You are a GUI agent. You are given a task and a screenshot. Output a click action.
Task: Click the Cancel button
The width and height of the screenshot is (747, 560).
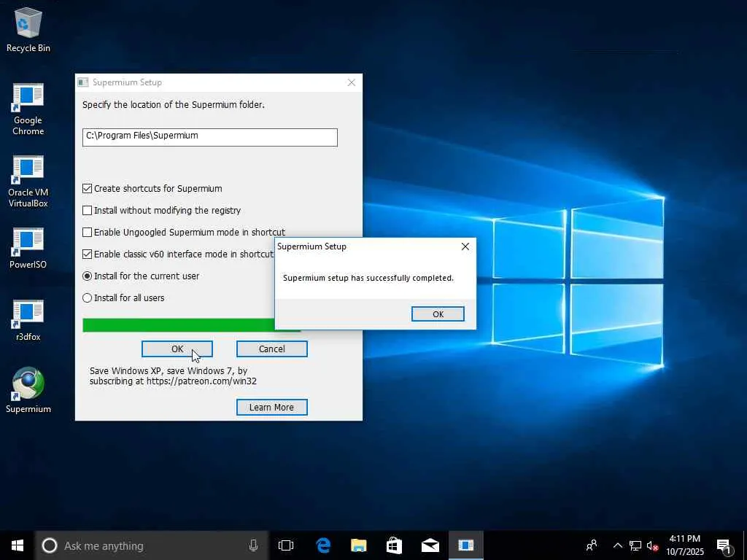pos(271,349)
